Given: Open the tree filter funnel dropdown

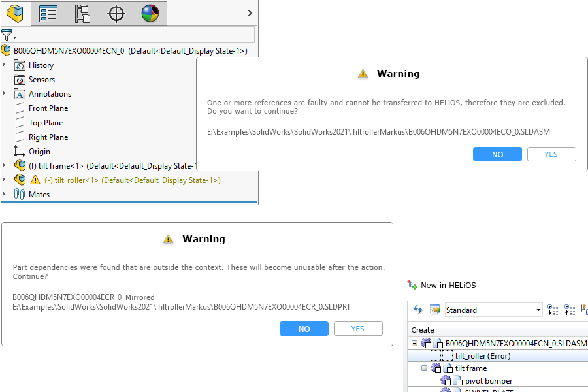Looking at the screenshot, I should pos(8,36).
